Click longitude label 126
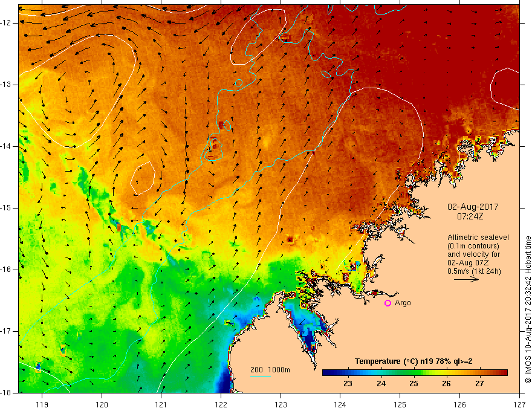The image size is (532, 411). tap(459, 404)
